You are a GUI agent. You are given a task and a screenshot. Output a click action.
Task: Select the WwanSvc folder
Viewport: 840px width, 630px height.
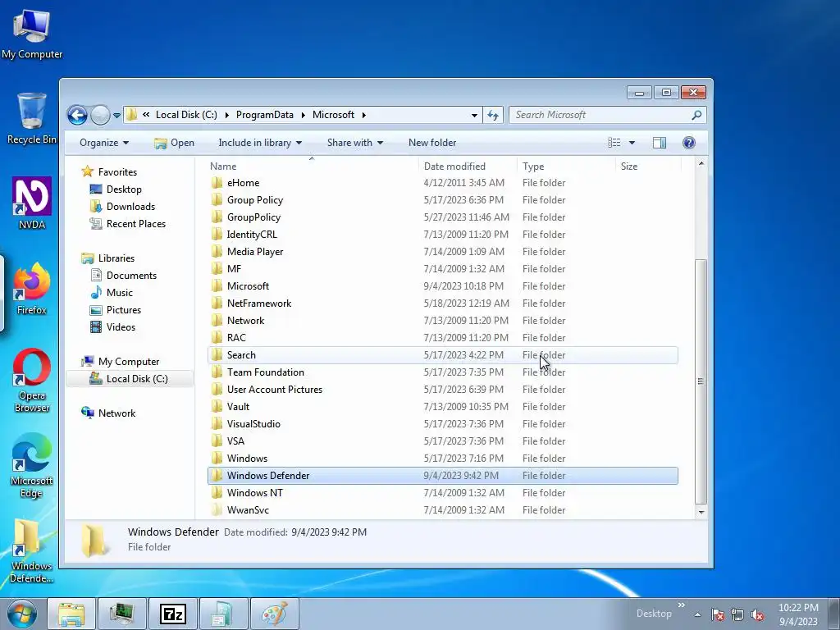442,510
